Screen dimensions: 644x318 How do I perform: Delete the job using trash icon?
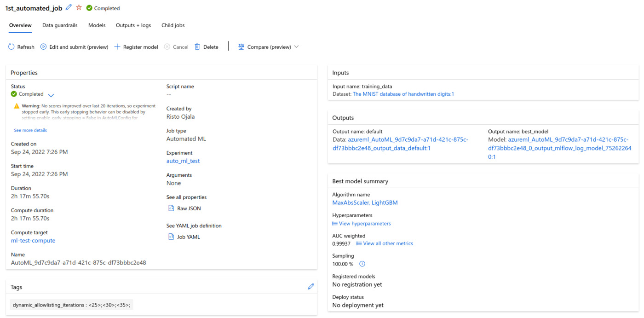(x=197, y=47)
